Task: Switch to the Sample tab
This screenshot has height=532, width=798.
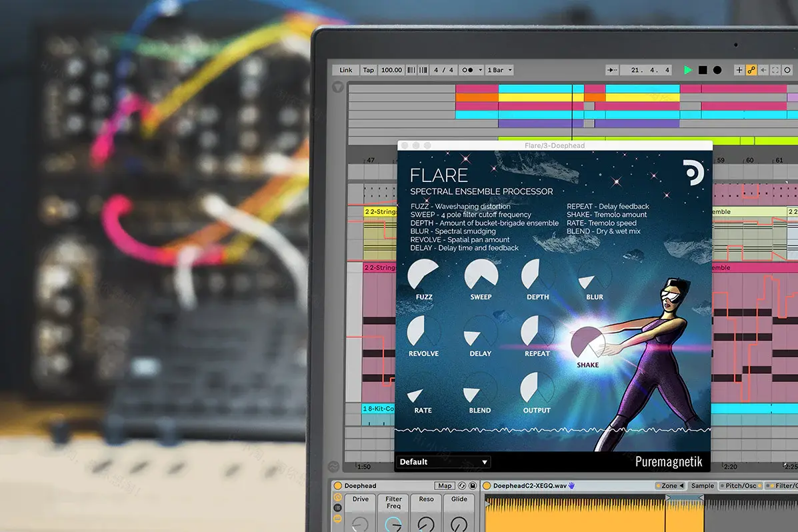Action: pos(702,485)
